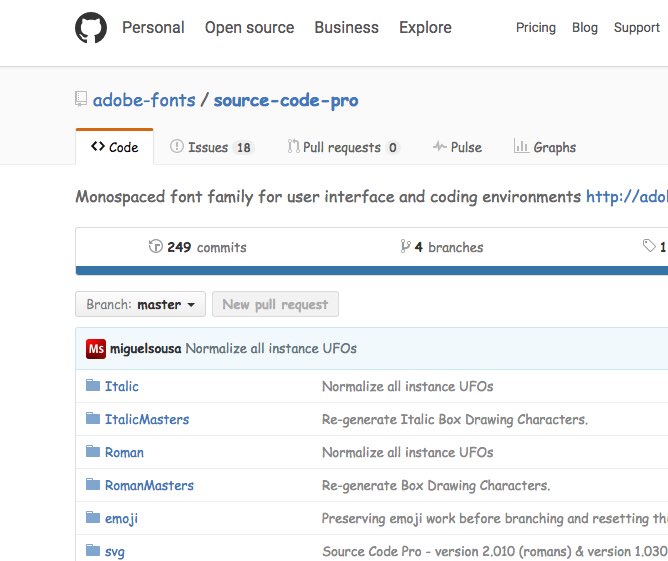This screenshot has width=668, height=561.
Task: Click the Roman row folder icon
Action: pos(93,451)
